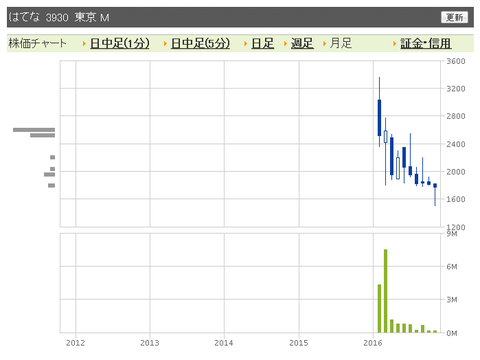Click the last candlestick near 1600
Viewport: 480px width, 360px height.
pyautogui.click(x=435, y=194)
